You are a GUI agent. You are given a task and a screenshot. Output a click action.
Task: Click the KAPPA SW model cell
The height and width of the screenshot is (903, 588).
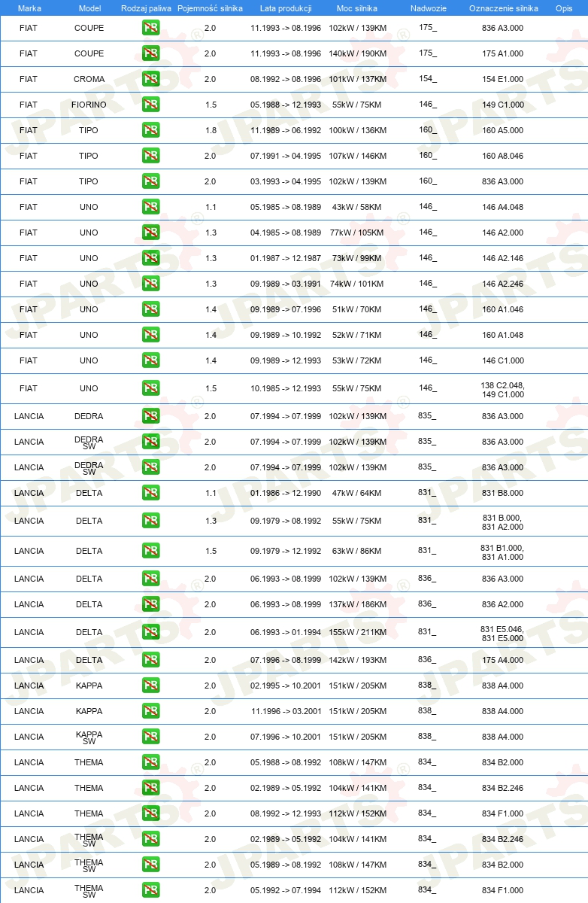[x=89, y=737]
